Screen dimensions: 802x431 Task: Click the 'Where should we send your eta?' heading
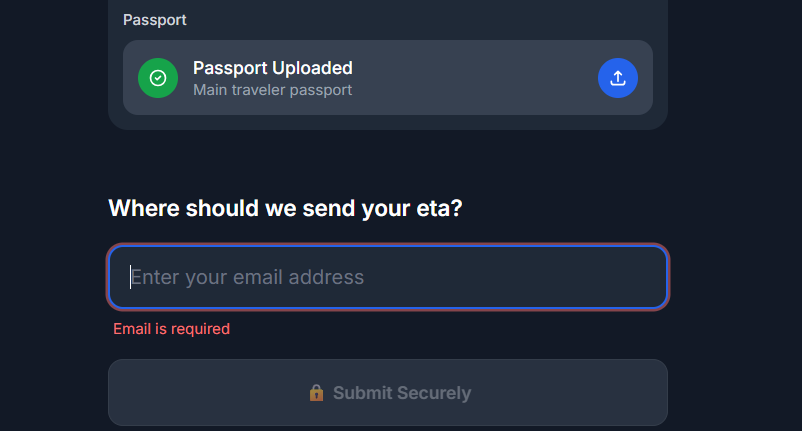click(285, 208)
